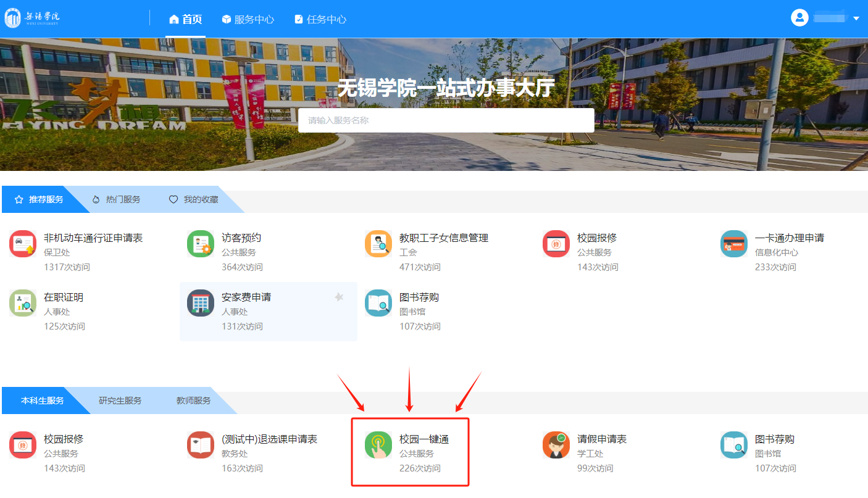The image size is (868, 498).
Task: Open the 请假申请表 avatar icon
Action: click(556, 445)
